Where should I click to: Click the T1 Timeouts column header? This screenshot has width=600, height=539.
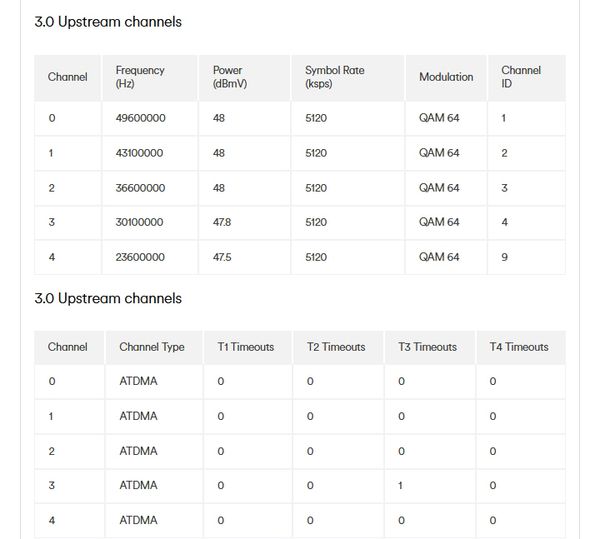coord(248,347)
